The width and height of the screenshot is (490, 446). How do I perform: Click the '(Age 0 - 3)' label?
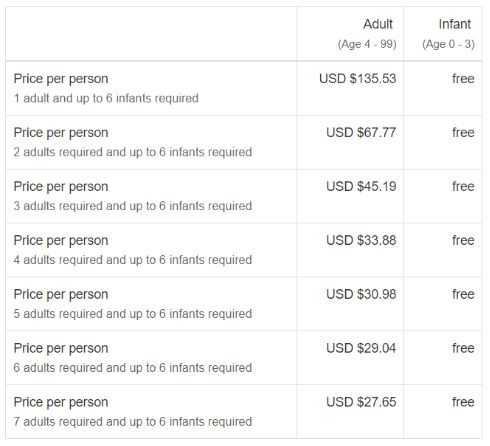pos(448,44)
